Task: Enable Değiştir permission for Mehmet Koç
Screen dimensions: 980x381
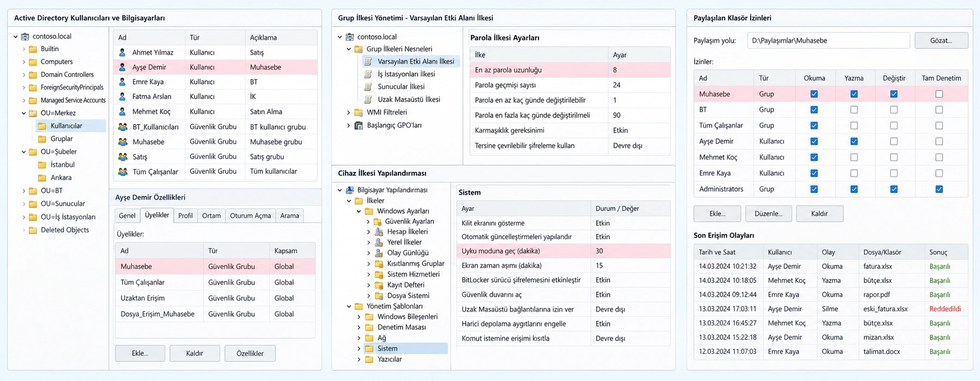Action: tap(894, 157)
